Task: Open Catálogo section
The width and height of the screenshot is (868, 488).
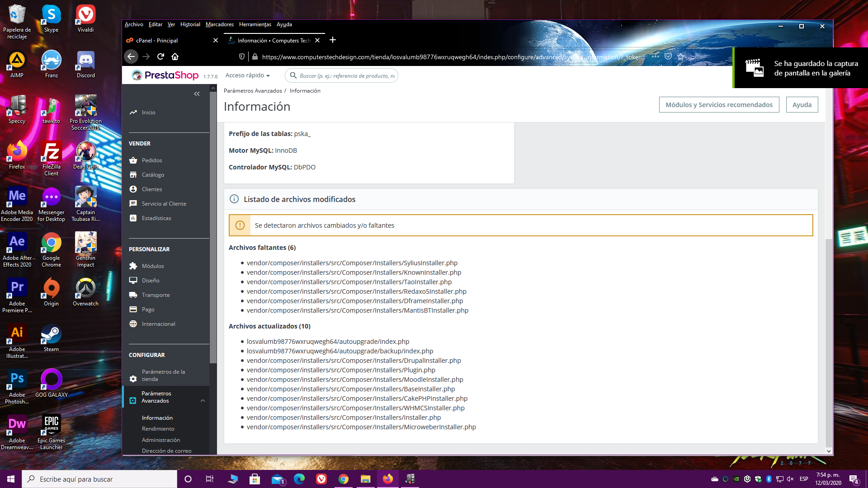Action: point(153,175)
